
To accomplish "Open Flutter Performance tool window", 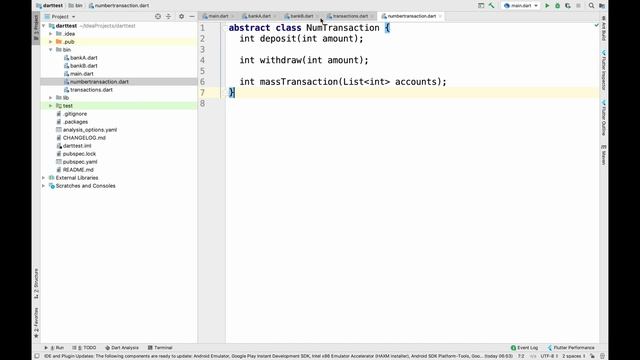I will pos(571,348).
